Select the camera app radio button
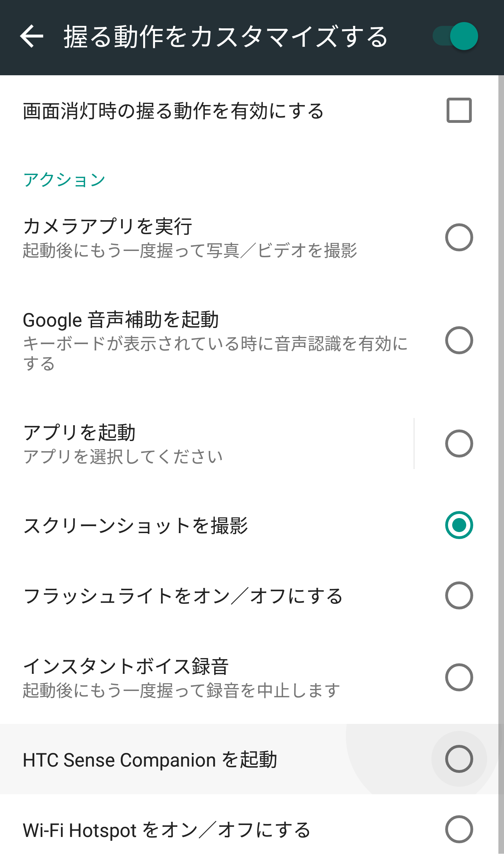504x859 pixels. coord(459,237)
